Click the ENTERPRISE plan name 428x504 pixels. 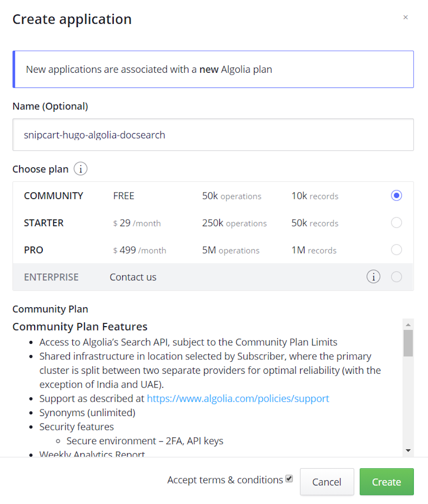[51, 277]
